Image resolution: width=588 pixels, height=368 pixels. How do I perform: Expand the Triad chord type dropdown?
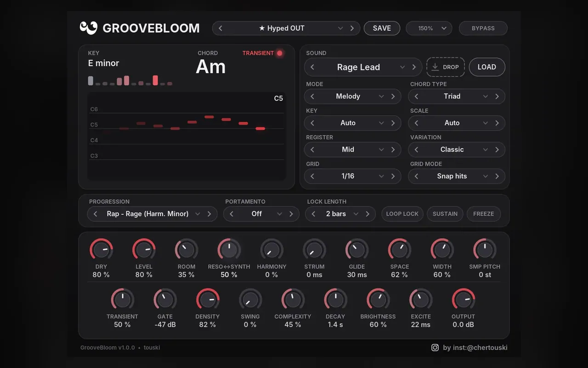pyautogui.click(x=485, y=96)
